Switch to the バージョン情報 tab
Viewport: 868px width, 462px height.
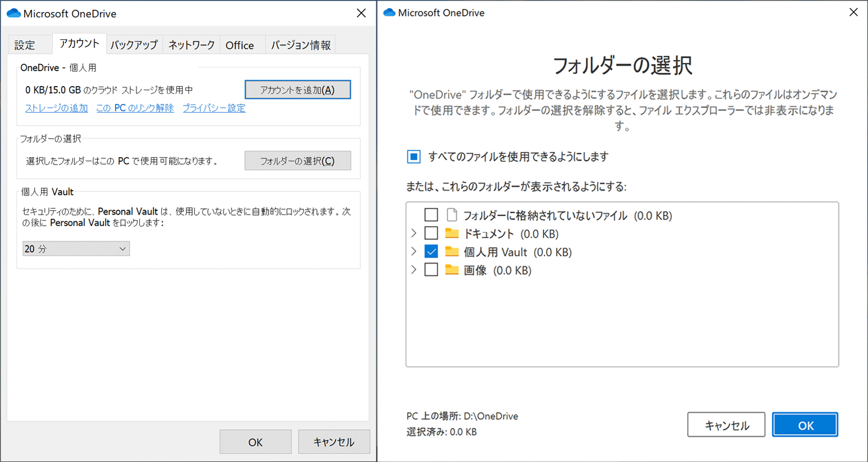point(301,45)
